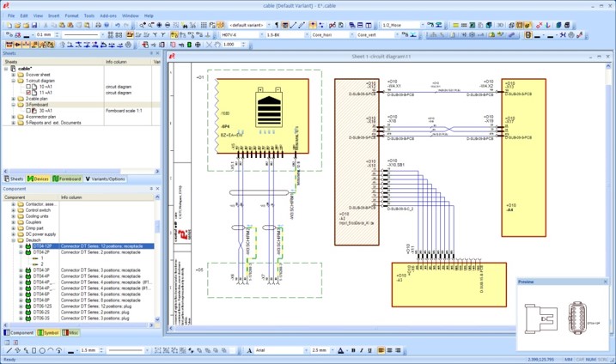Image resolution: width=616 pixels, height=364 pixels.
Task: Switch to the Symbol tab
Action: click(48, 332)
